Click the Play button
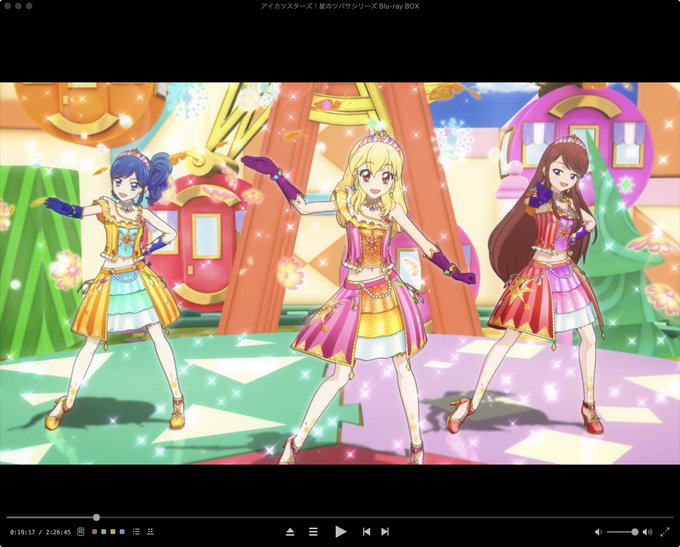Viewport: 680px width, 547px height. click(x=341, y=531)
